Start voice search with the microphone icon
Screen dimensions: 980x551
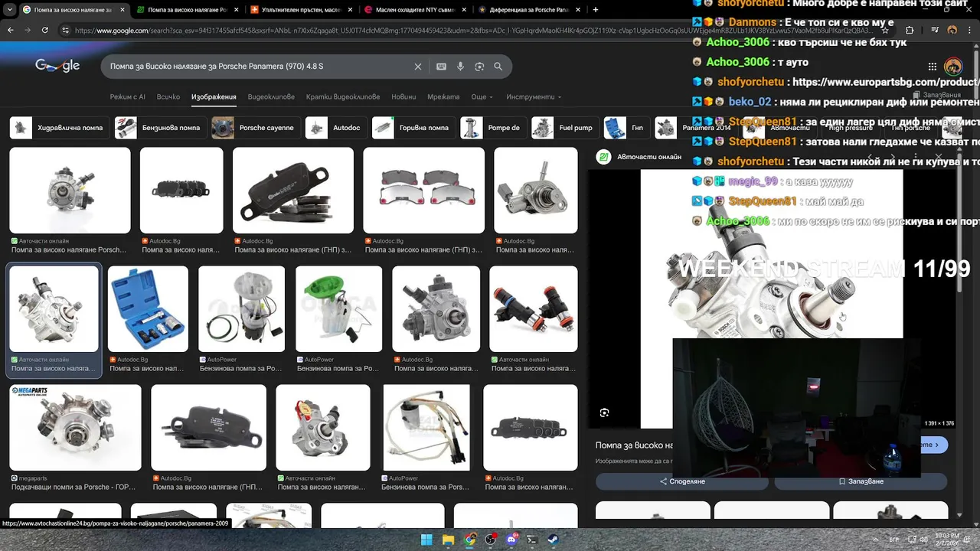click(460, 67)
